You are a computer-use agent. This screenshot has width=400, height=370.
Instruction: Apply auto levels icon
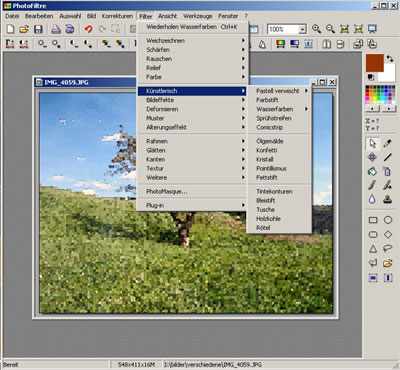click(10, 44)
